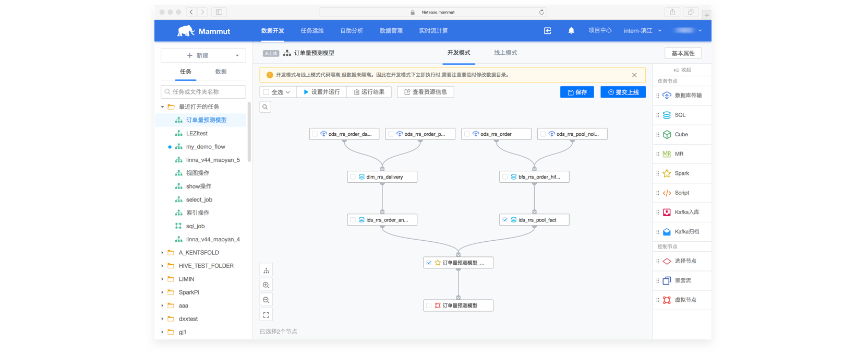Click the zoom out magnifier icon

click(266, 300)
